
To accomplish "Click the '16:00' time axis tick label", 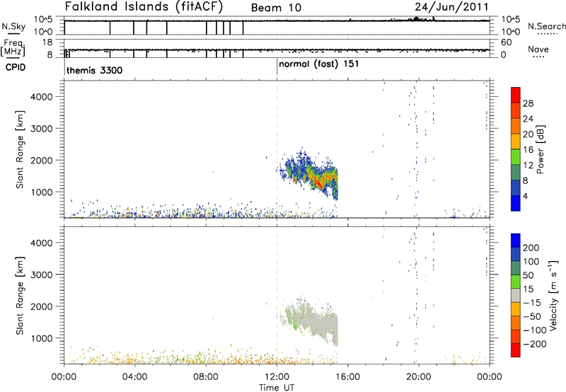I will (x=348, y=377).
